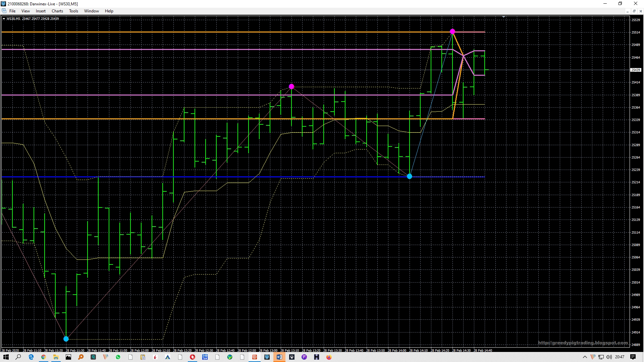This screenshot has height=362, width=644.
Task: Open Firefox from the taskbar
Action: [329, 357]
